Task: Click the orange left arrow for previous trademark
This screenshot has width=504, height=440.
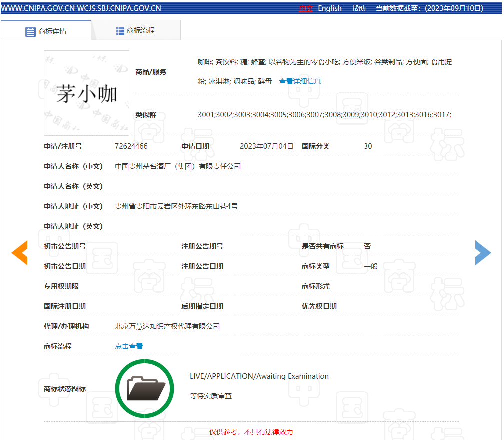Action: click(20, 253)
